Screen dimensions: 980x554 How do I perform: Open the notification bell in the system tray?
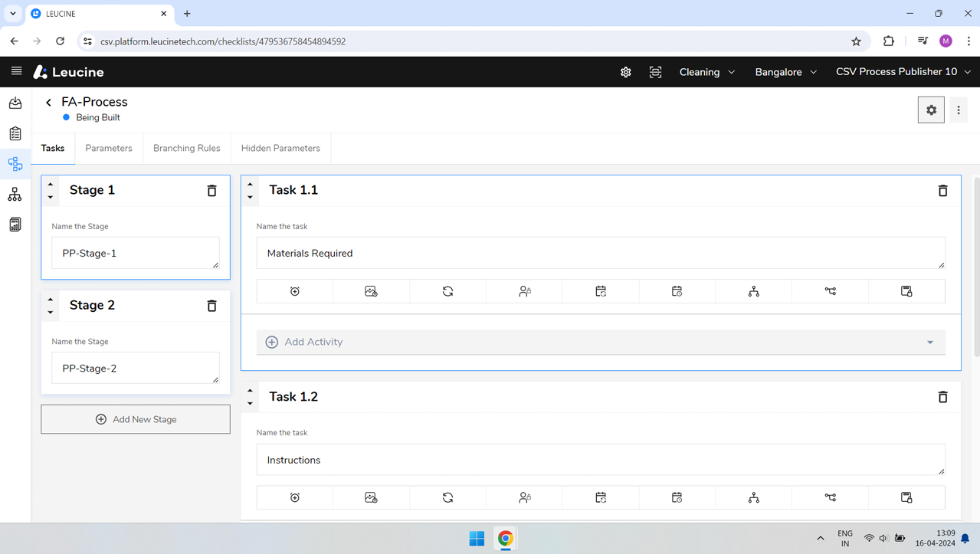[x=965, y=539]
